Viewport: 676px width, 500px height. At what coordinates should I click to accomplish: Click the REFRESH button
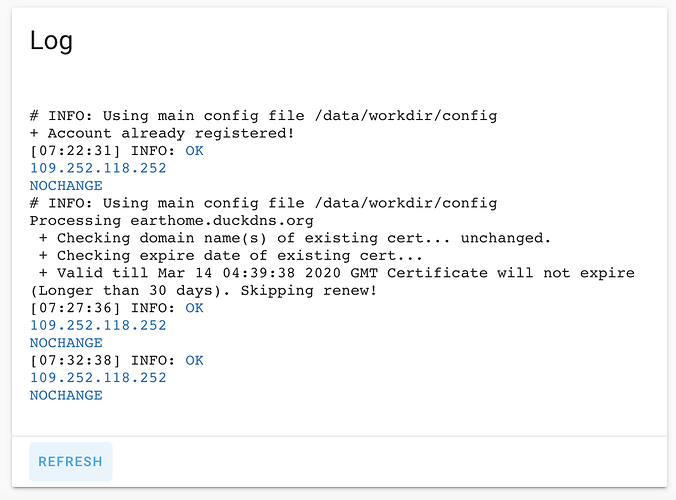tap(70, 462)
